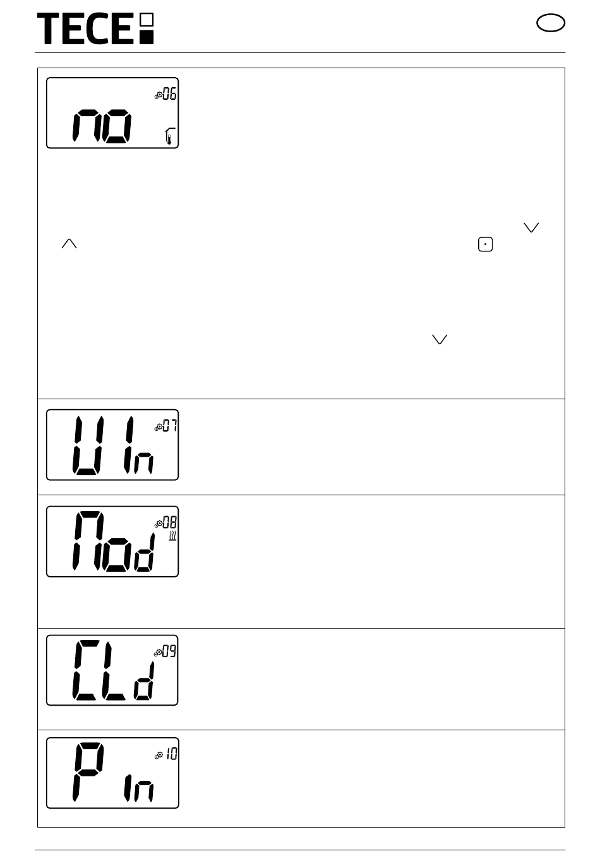The width and height of the screenshot is (600, 868).
Task: Click the down chevron on the line above the square dot button
Action: (x=531, y=227)
